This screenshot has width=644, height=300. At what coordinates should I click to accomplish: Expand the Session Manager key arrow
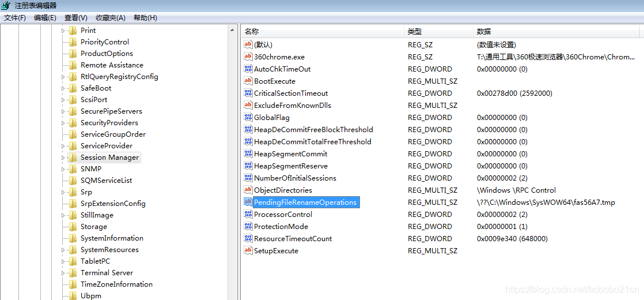point(63,157)
